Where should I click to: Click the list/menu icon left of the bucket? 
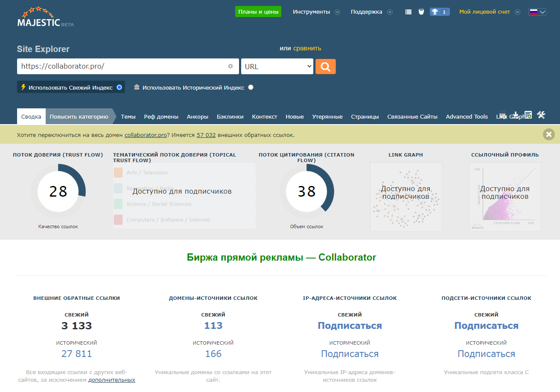[x=408, y=12]
